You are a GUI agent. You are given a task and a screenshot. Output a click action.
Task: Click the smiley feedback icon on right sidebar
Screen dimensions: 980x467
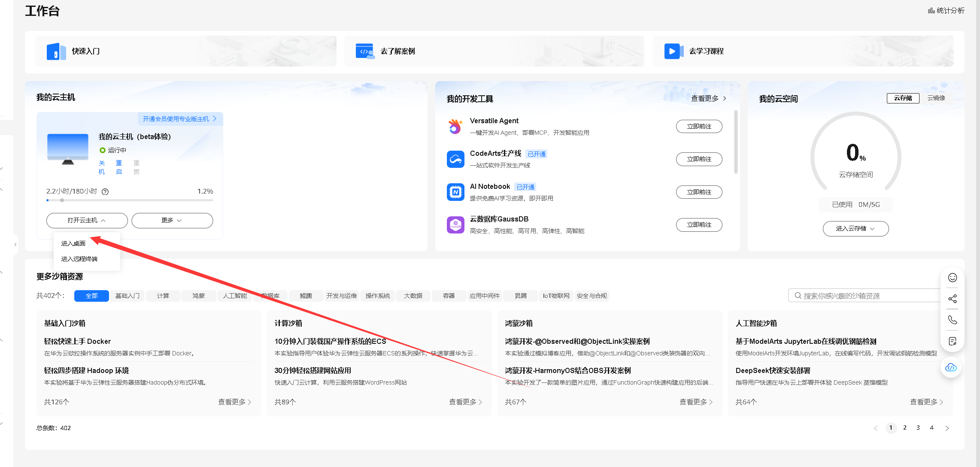pos(952,277)
